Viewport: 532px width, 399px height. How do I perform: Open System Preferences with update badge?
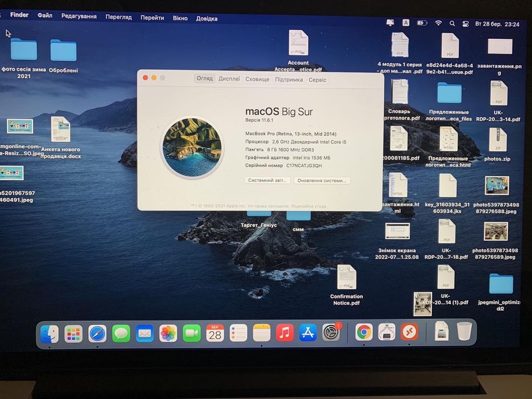coord(331,332)
